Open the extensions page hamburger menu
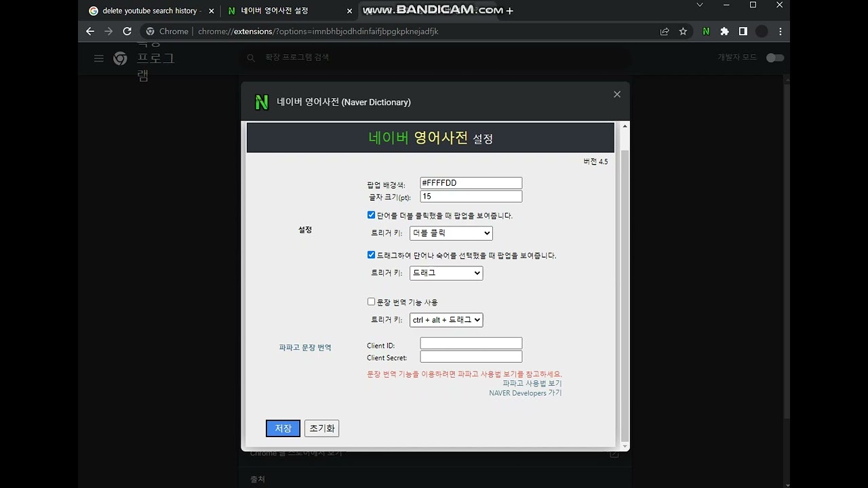The height and width of the screenshot is (488, 868). [x=99, y=58]
